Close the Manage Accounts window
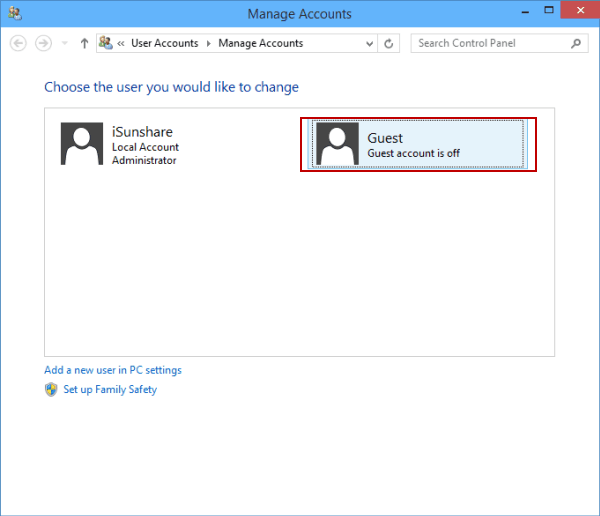The width and height of the screenshot is (600, 516). [x=580, y=10]
